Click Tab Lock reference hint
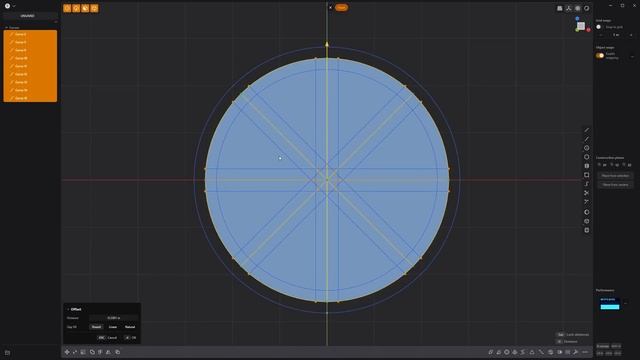Viewport: 640px width, 360px height. click(573, 335)
